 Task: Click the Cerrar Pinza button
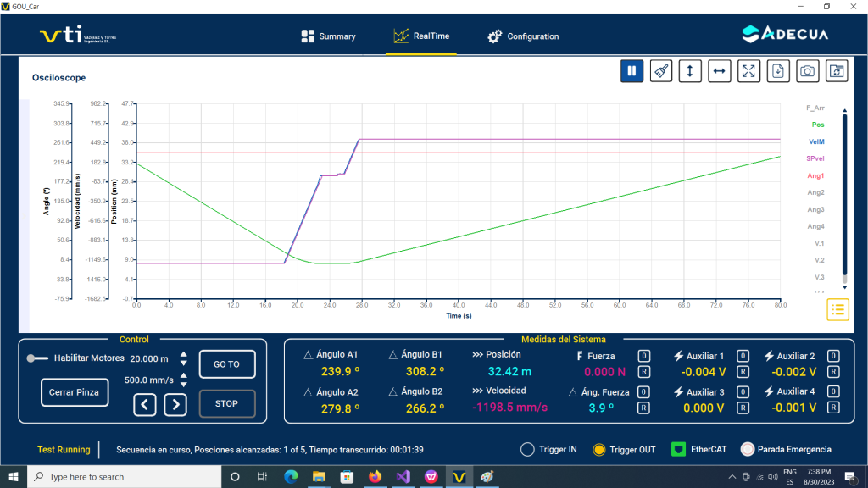tap(73, 391)
